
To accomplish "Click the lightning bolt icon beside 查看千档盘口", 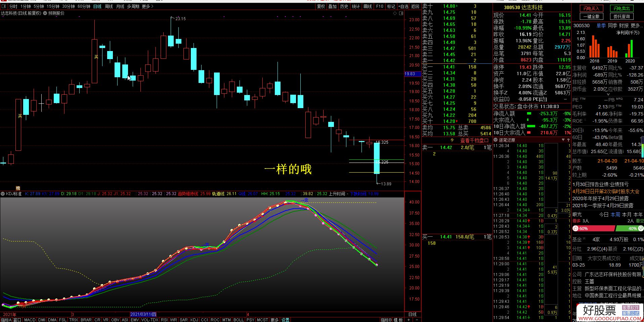I will 452,140.
